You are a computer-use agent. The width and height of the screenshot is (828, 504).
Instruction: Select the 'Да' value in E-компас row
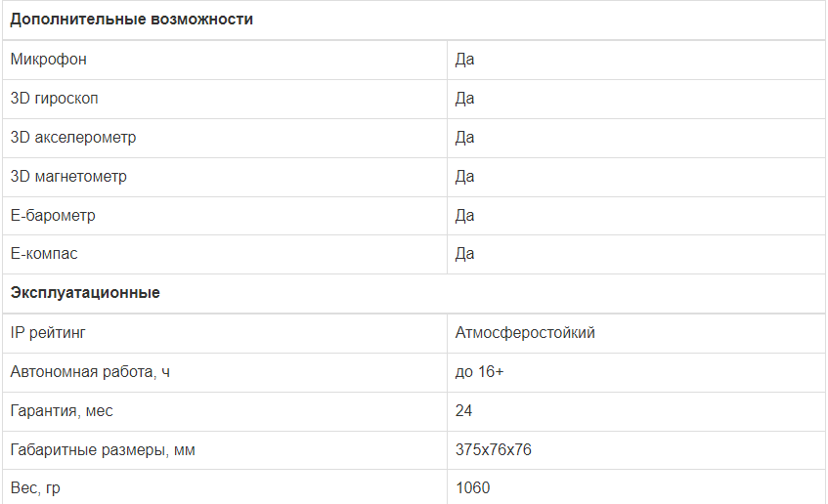(x=465, y=254)
